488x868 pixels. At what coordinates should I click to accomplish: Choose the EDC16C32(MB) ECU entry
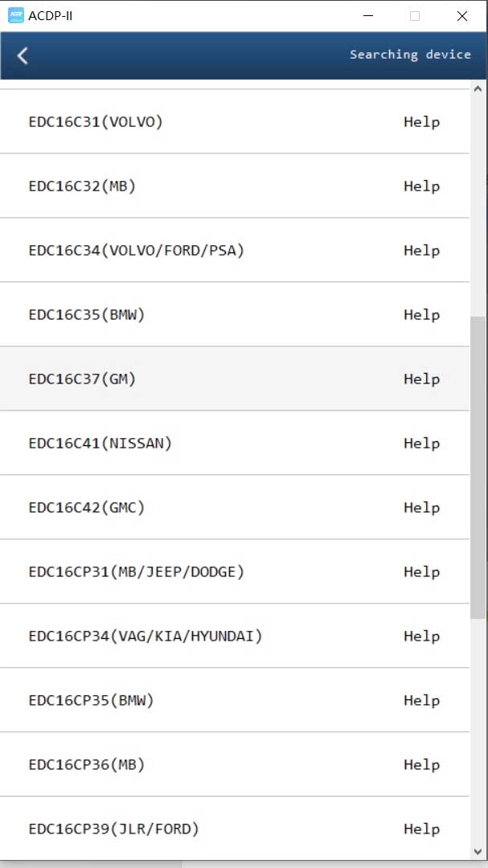pyautogui.click(x=82, y=186)
